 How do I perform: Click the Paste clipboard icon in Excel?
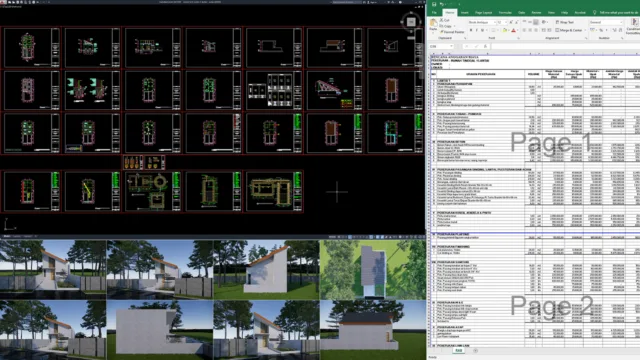point(433,22)
